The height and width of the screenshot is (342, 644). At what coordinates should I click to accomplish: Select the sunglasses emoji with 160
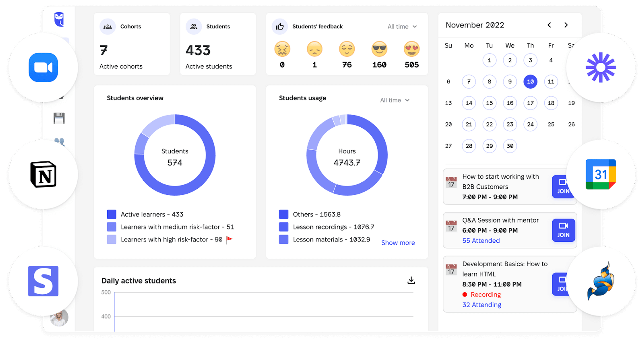point(379,49)
